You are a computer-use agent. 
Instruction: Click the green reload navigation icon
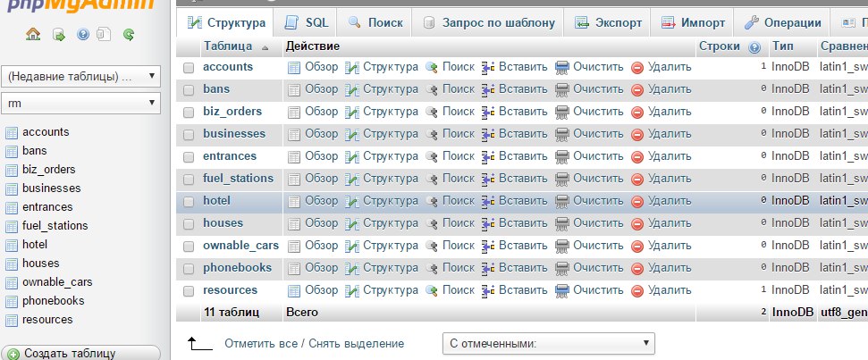click(129, 35)
